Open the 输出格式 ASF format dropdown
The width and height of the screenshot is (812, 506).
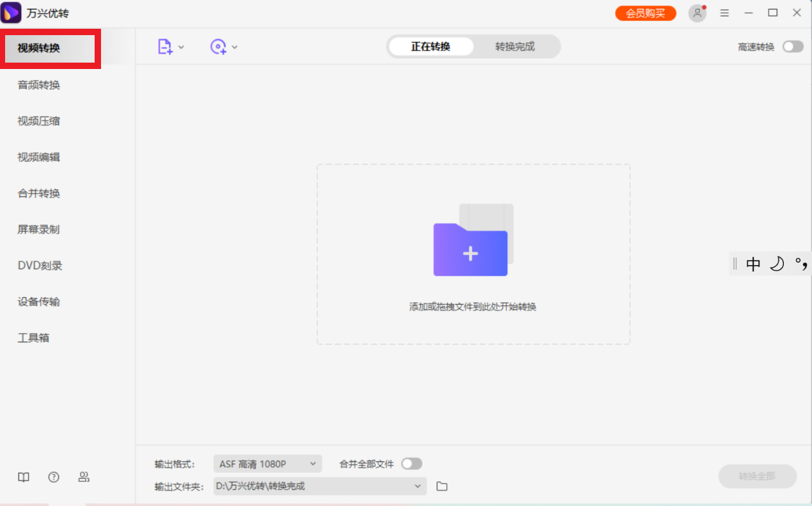(x=267, y=463)
